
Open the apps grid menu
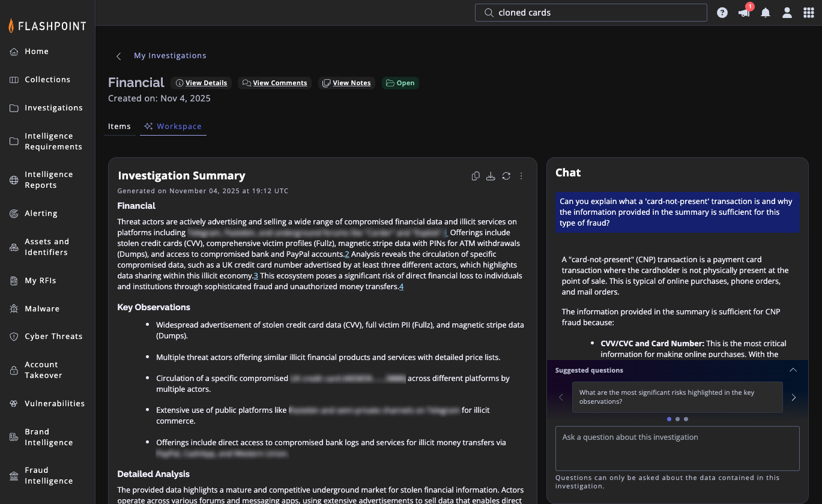click(809, 13)
